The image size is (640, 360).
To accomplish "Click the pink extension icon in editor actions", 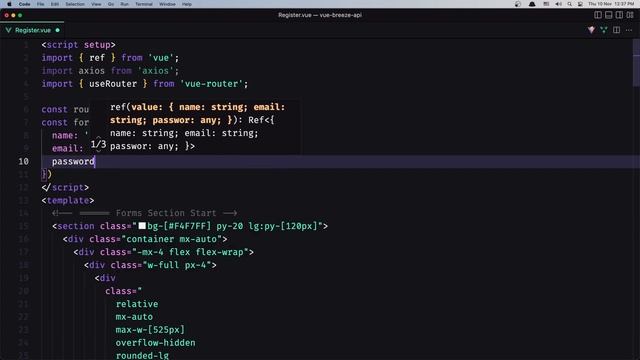I will pos(591,30).
